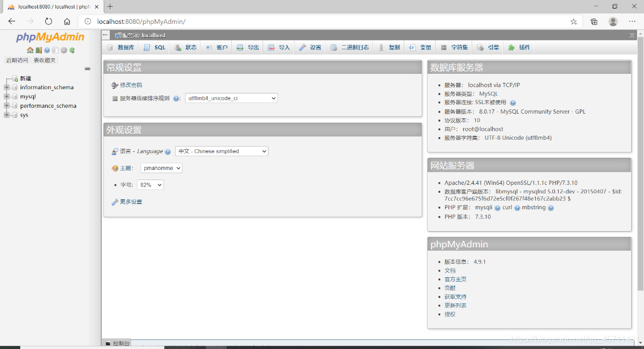
Task: Click the sys database cylinder icon
Action: (x=15, y=115)
